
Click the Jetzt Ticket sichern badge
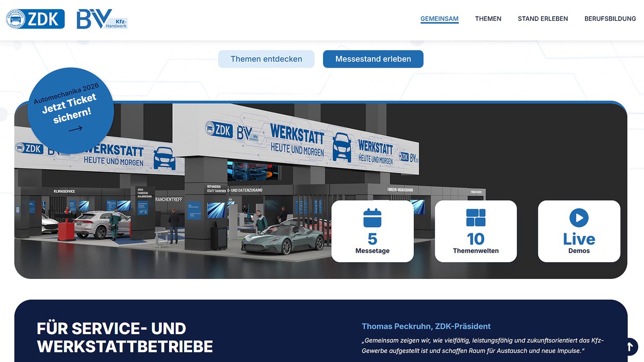coord(70,109)
